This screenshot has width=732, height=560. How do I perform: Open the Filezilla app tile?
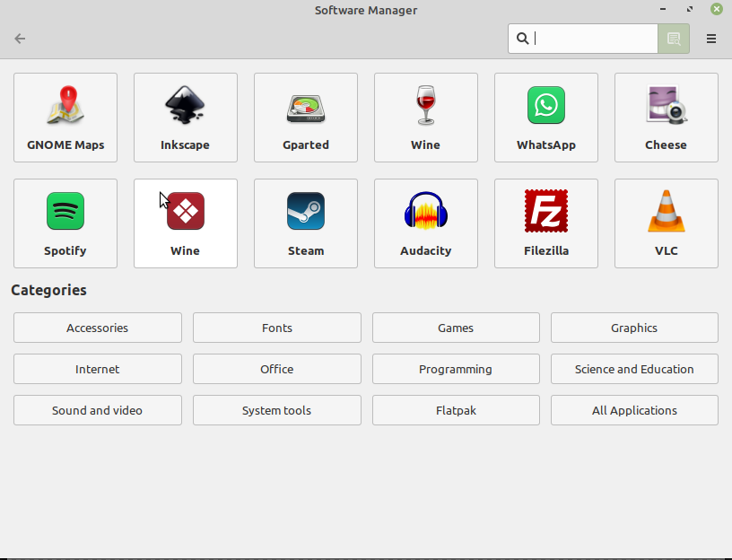pyautogui.click(x=546, y=223)
